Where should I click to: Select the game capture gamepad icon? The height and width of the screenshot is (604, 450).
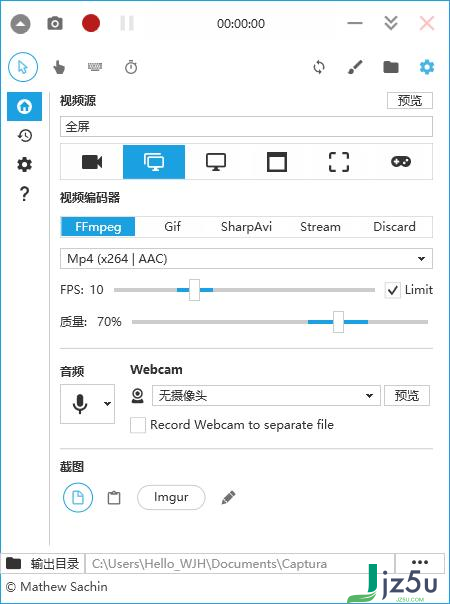[x=401, y=162]
